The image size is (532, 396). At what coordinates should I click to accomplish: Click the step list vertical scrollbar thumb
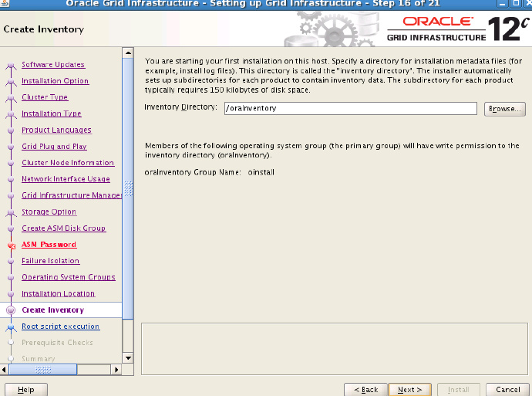[x=128, y=188]
